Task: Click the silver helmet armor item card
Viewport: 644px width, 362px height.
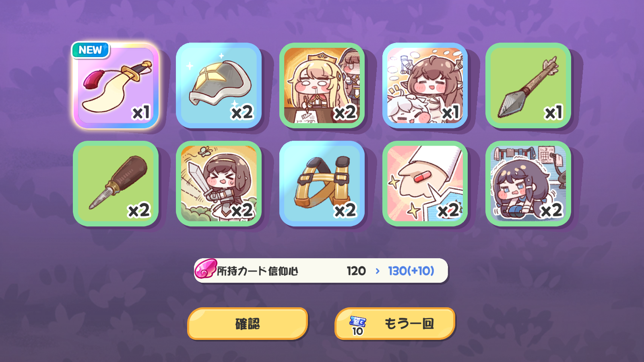Action: [x=219, y=86]
